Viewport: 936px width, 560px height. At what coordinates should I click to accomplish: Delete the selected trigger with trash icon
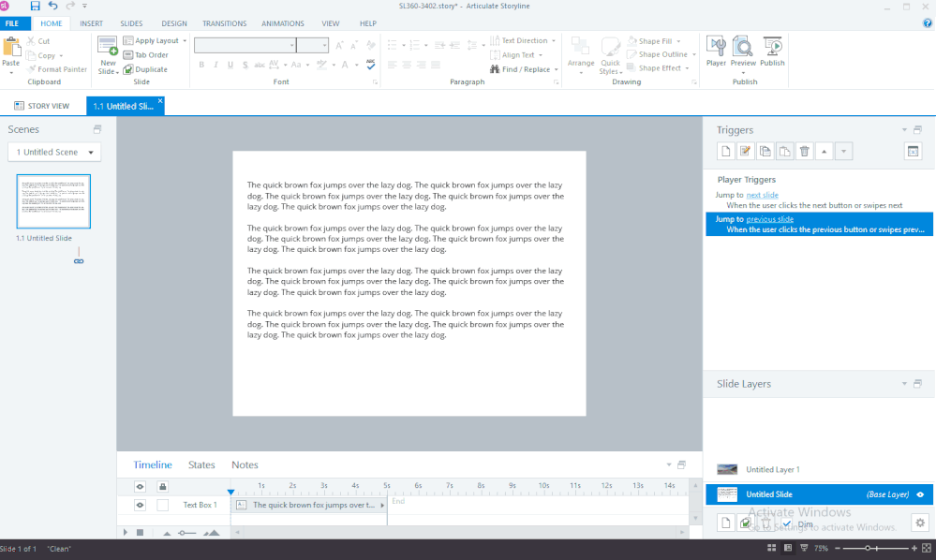804,152
